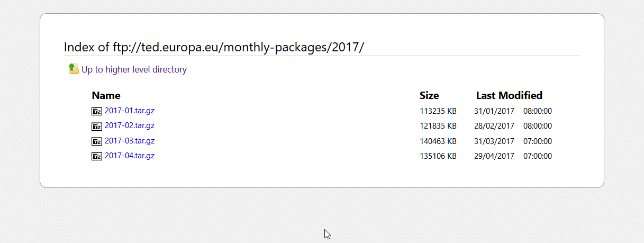Click the Name column header
Screen dimensions: 644x243
pyautogui.click(x=106, y=96)
